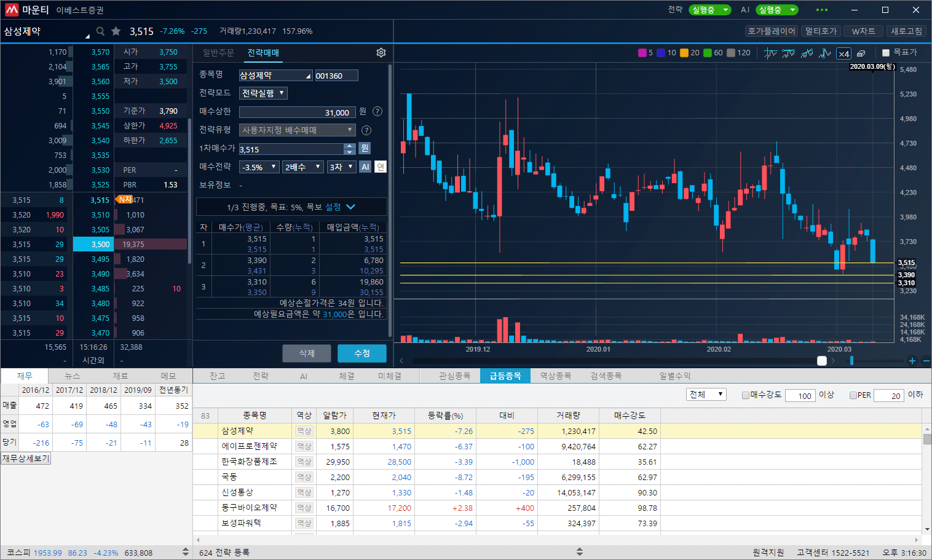This screenshot has height=560, width=932.
Task: Select the crosshair chart tool
Action: coord(770,53)
